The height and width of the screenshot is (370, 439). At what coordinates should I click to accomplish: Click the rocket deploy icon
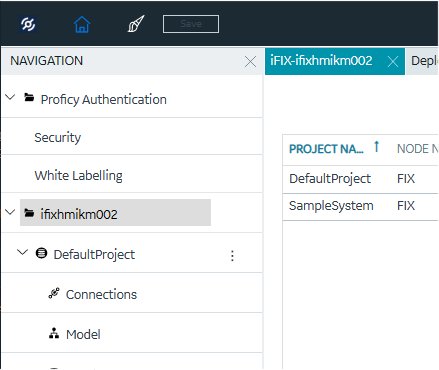coord(136,24)
